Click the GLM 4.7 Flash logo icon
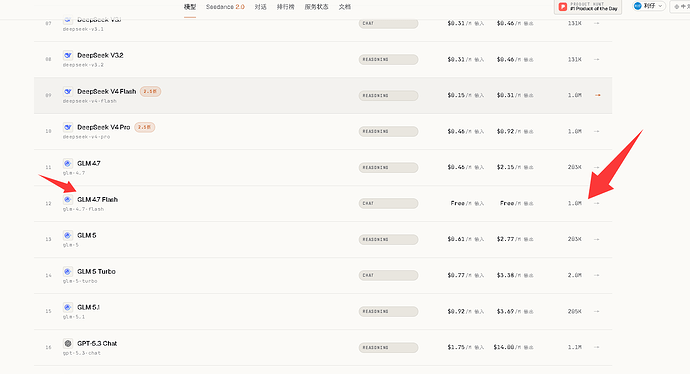Image resolution: width=690 pixels, height=374 pixels. coord(68,199)
